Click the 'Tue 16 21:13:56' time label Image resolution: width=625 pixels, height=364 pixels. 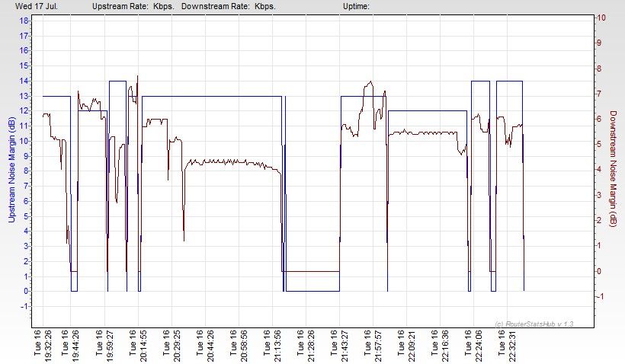coord(272,346)
